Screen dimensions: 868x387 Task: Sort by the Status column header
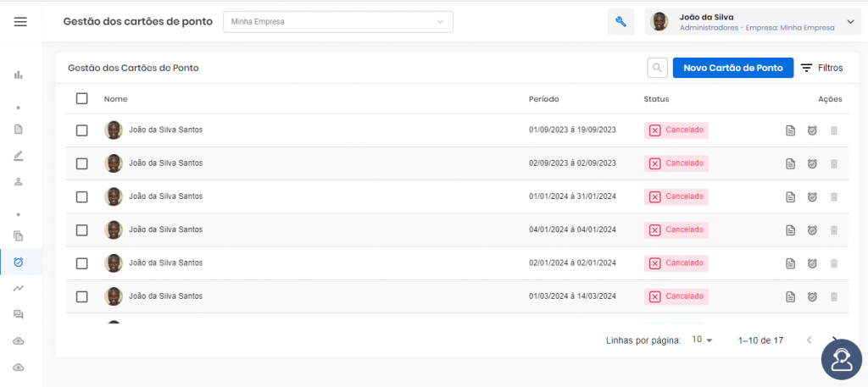657,99
